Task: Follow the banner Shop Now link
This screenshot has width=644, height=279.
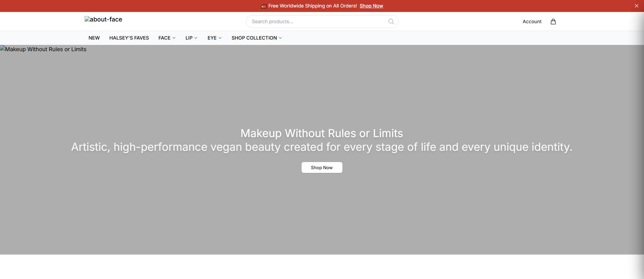Action: (371, 6)
